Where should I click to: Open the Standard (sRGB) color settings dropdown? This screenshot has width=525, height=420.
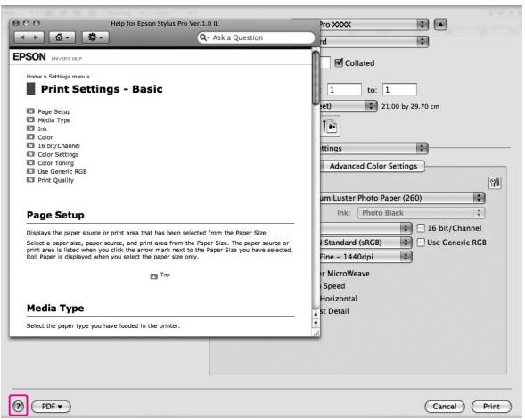(x=365, y=243)
